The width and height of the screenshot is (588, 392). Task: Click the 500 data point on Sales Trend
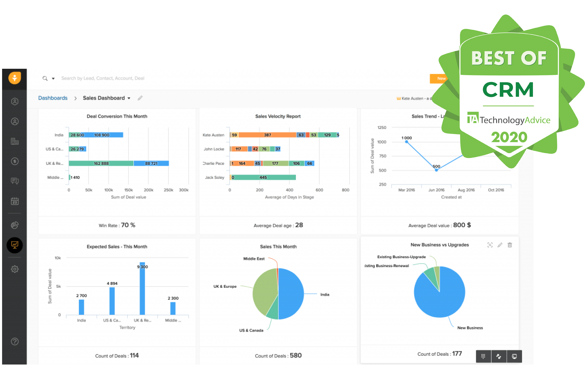436,170
